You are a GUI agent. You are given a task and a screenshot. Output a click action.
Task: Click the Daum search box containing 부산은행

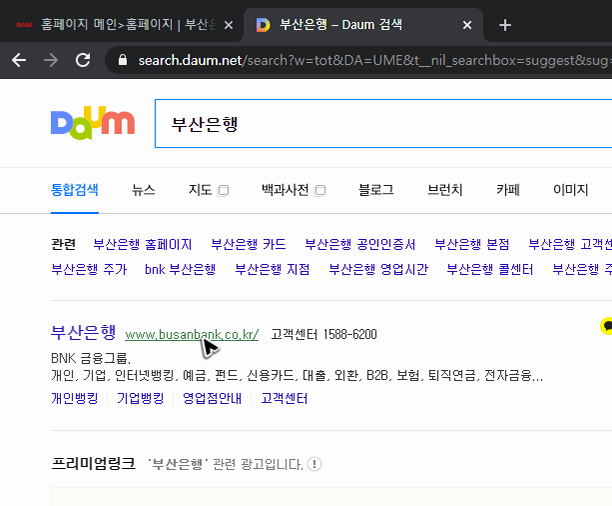[383, 124]
